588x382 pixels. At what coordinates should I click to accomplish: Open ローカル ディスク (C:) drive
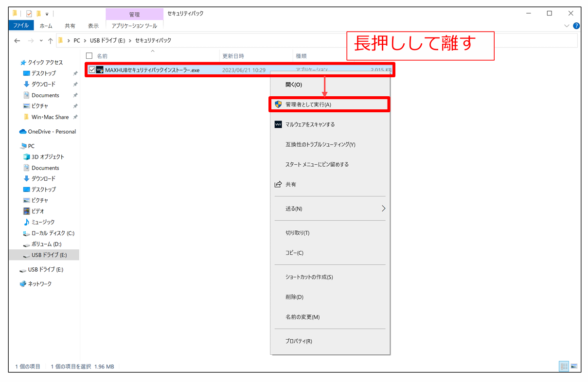53,233
